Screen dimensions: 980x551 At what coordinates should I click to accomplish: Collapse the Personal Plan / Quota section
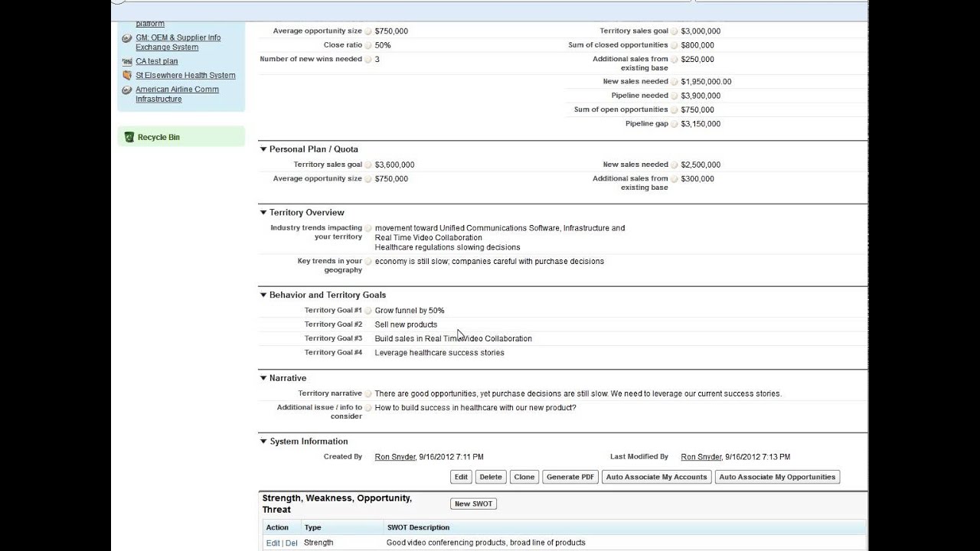pyautogui.click(x=263, y=149)
